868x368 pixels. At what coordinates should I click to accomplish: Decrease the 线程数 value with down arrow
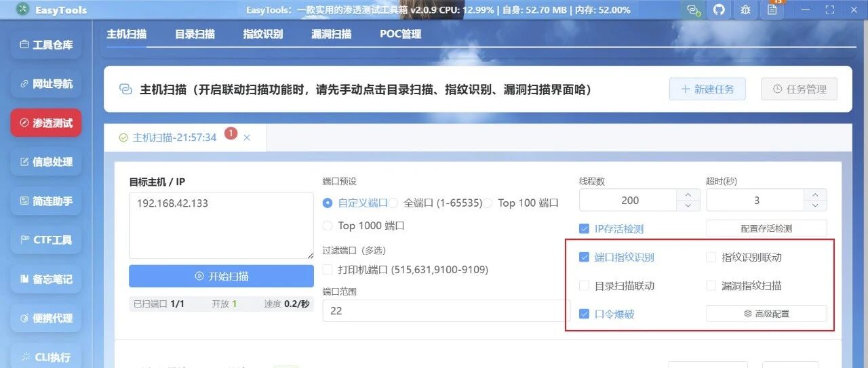point(688,205)
